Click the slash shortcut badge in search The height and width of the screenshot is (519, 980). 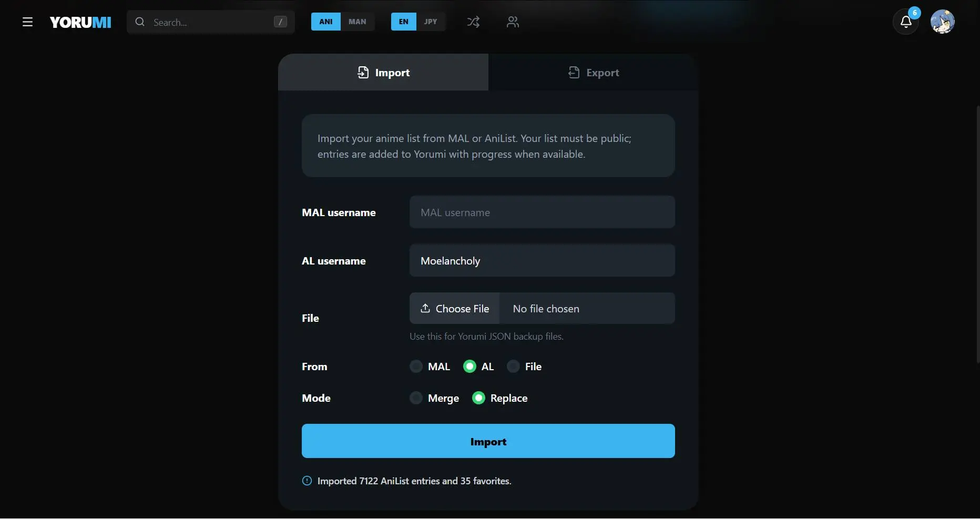(x=280, y=22)
